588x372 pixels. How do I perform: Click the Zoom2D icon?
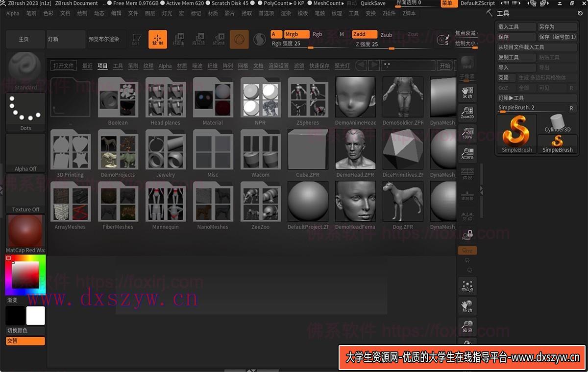[x=467, y=113]
